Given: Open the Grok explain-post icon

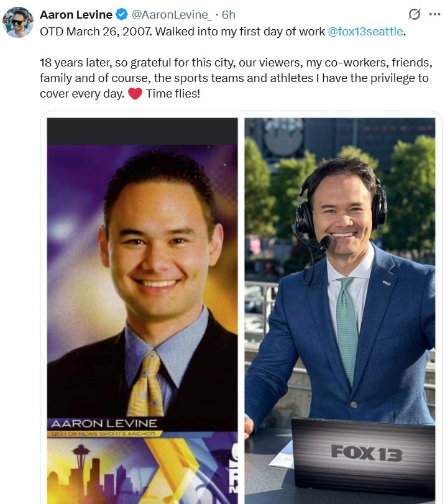Looking at the screenshot, I should coord(415,14).
